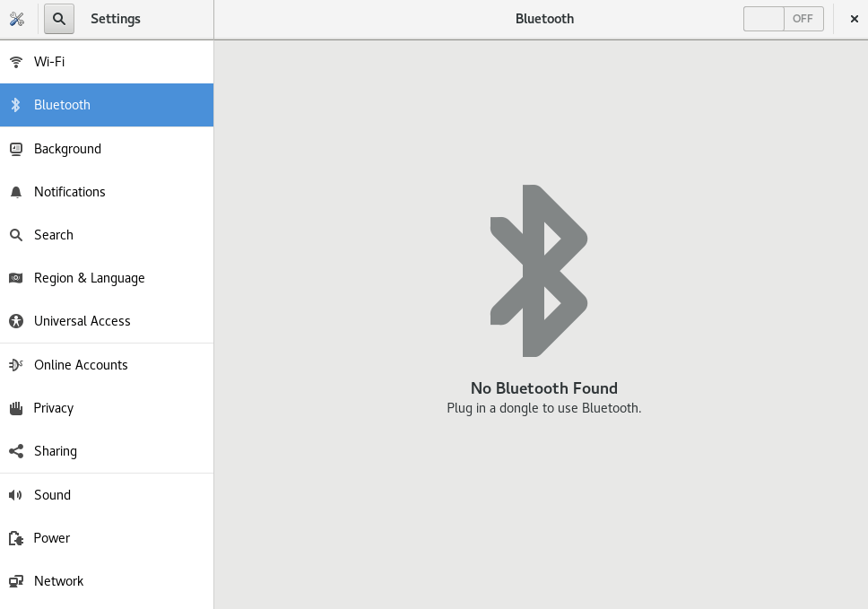Open Background settings via its monitor icon

point(15,148)
